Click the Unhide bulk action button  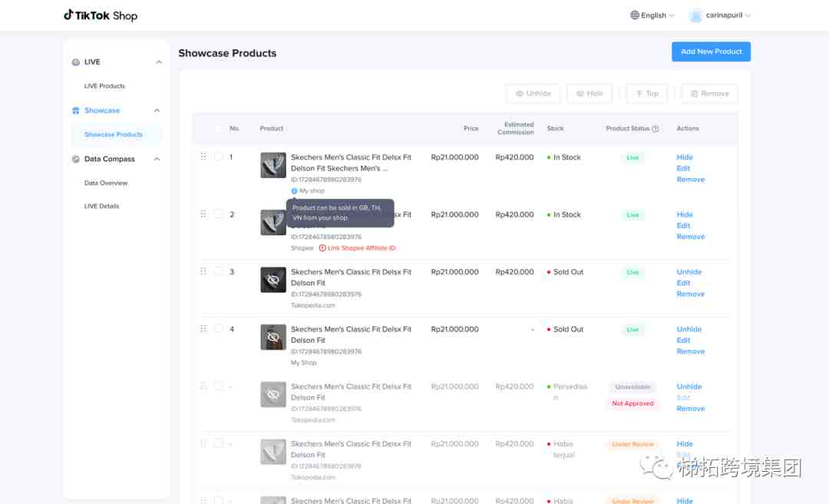point(533,94)
